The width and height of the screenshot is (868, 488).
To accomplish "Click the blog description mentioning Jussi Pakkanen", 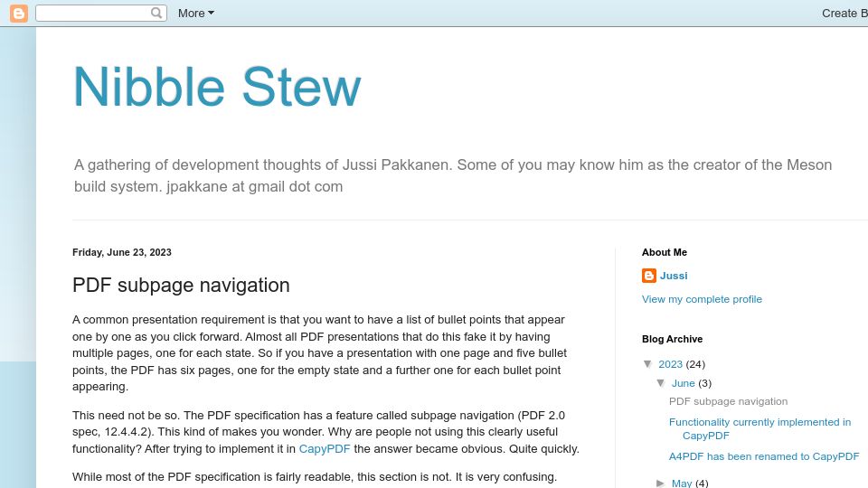I will [453, 175].
